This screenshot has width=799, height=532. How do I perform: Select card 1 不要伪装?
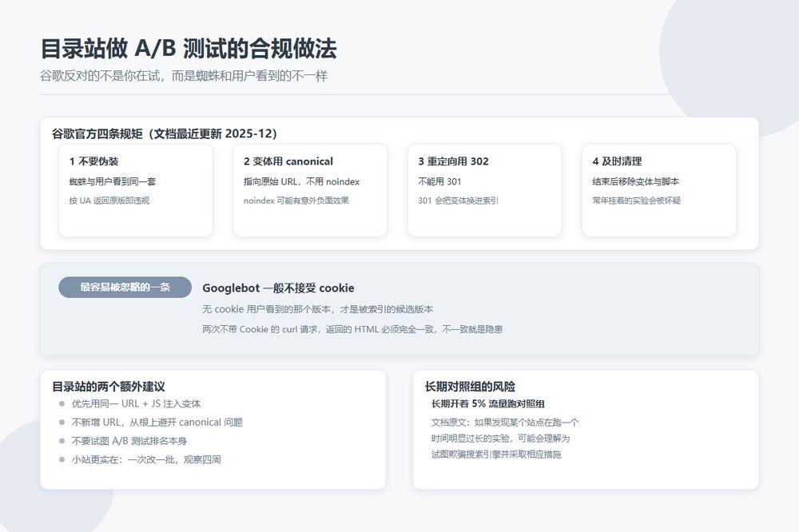coord(136,190)
